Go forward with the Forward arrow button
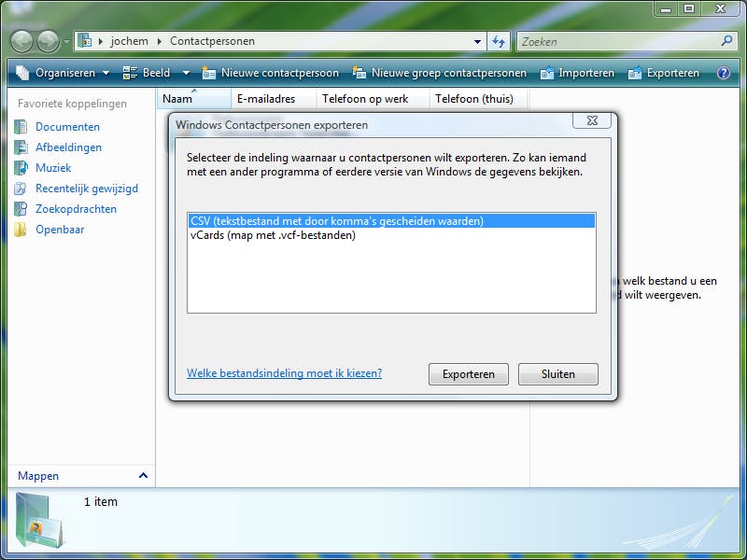This screenshot has height=560, width=747. [49, 41]
